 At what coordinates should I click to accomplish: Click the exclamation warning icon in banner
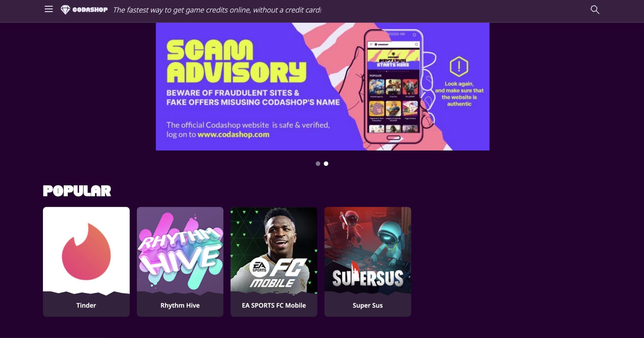pos(459,66)
